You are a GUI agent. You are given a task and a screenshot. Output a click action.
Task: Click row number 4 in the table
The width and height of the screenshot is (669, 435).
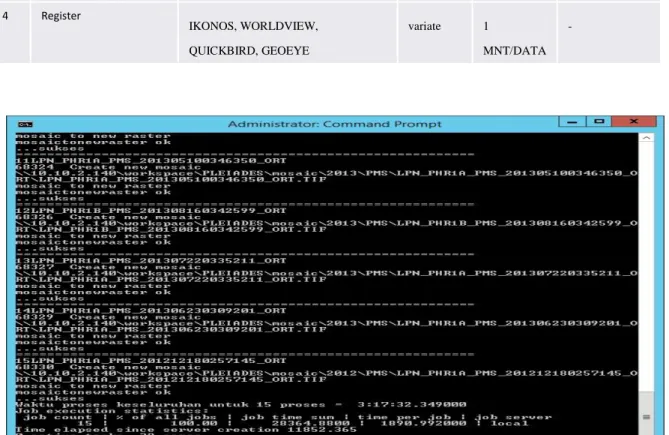[5, 16]
